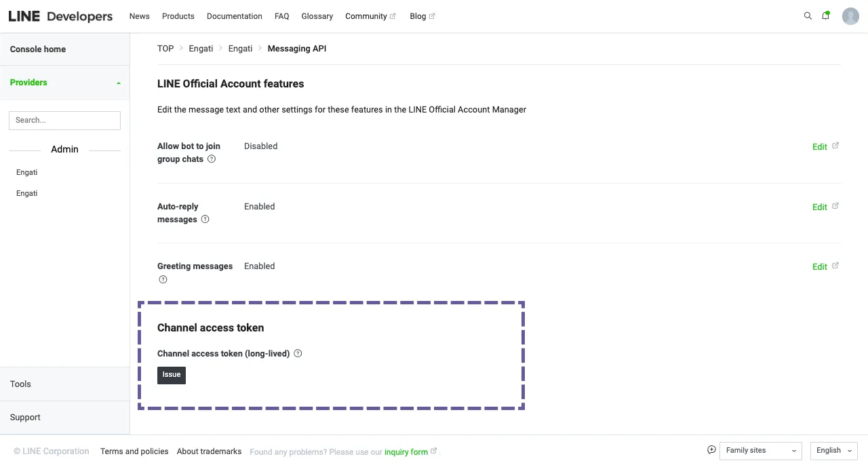
Task: Show help icon under Greeting messages
Action: click(163, 279)
